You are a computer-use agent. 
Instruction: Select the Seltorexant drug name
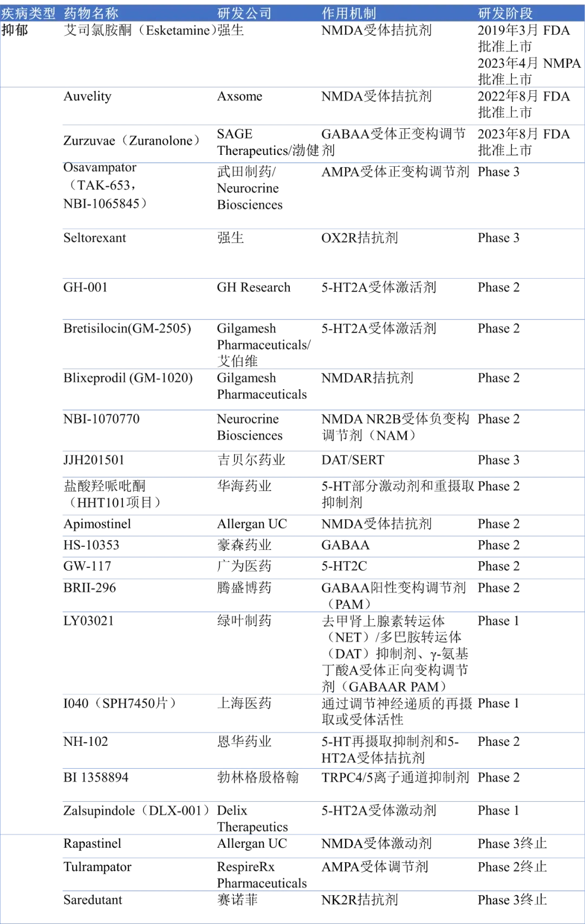(x=94, y=238)
